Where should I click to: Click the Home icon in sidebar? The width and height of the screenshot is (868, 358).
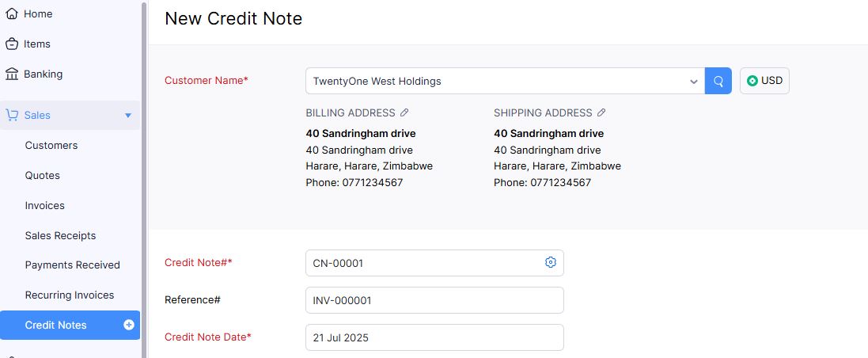[x=12, y=13]
